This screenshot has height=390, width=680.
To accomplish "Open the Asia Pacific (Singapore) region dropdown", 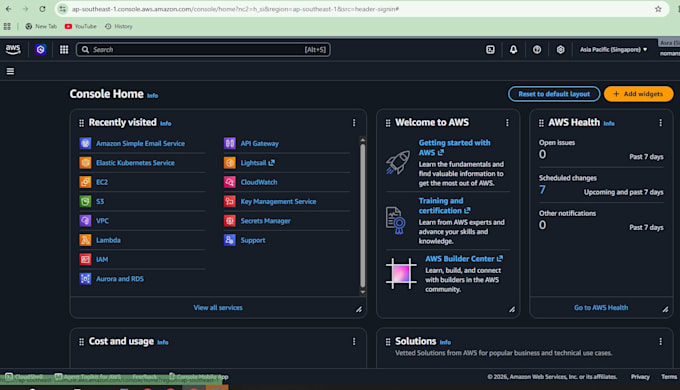I will point(613,49).
